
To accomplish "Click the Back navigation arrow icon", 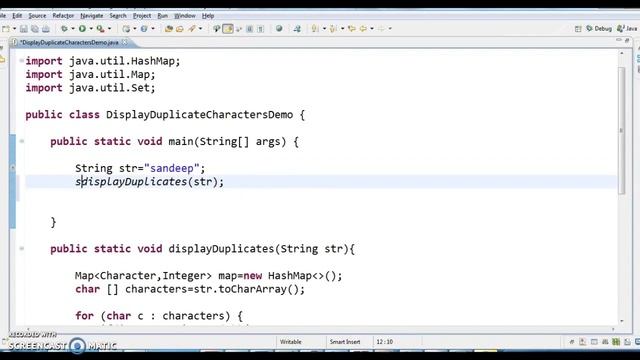I will click(x=363, y=29).
